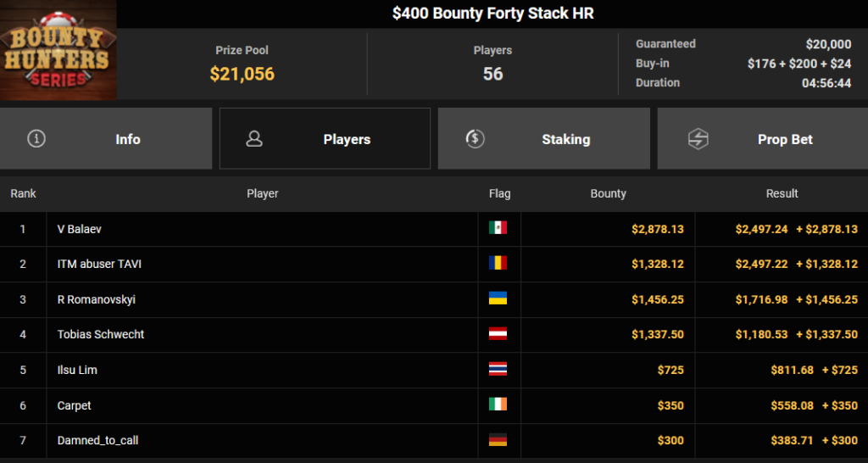The image size is (868, 463).
Task: Click Ukraine flag beside R Romanovskyi
Action: [x=498, y=298]
